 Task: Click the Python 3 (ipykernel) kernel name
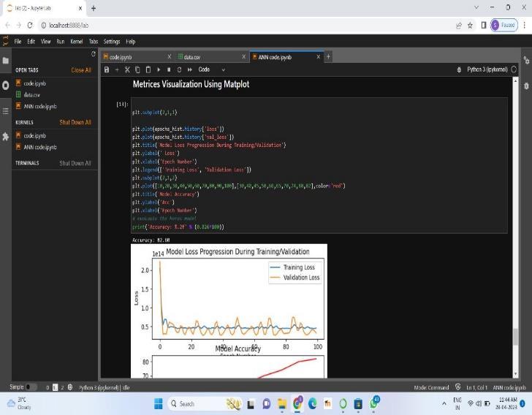487,69
